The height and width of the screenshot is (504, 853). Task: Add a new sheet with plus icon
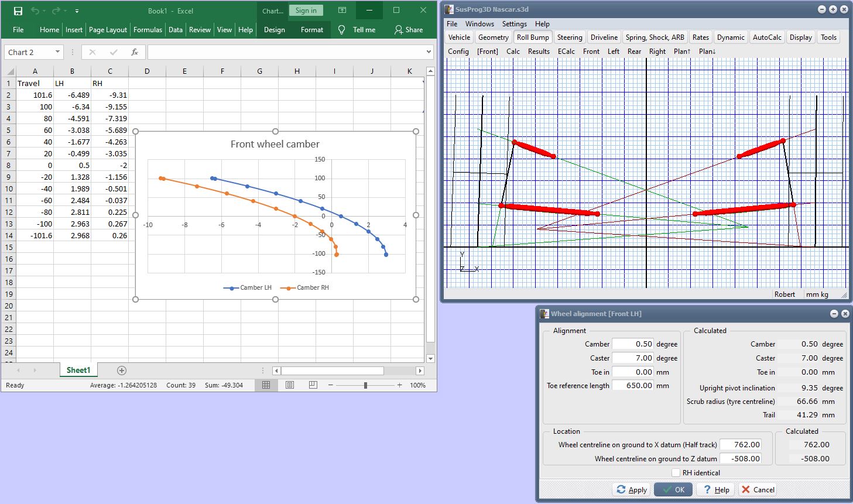click(x=122, y=370)
